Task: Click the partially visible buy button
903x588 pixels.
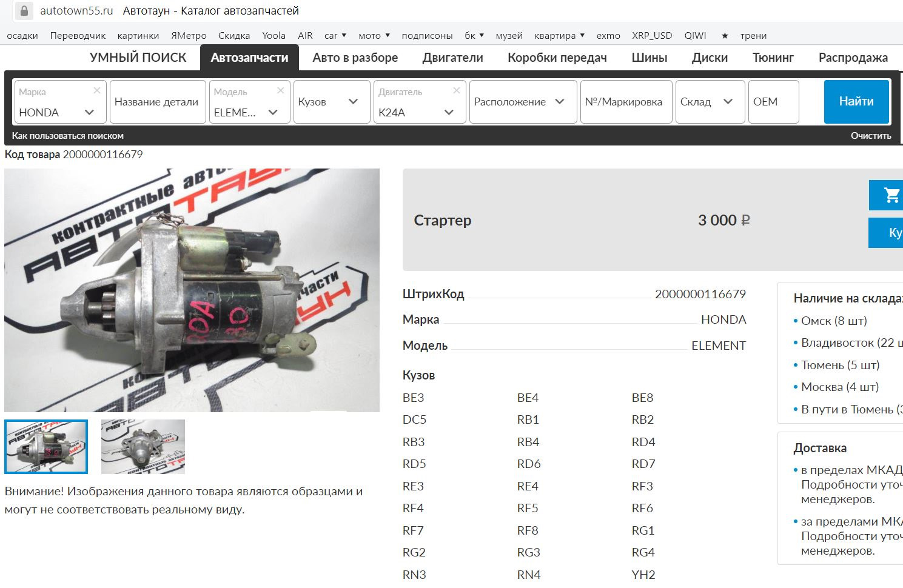Action: pos(886,233)
